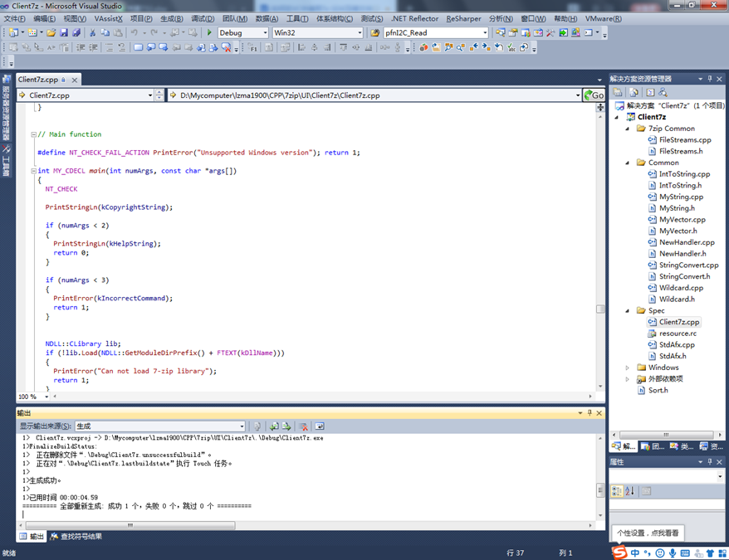Click the Go button beside the file path
Image resolution: width=729 pixels, height=560 pixels.
point(594,95)
